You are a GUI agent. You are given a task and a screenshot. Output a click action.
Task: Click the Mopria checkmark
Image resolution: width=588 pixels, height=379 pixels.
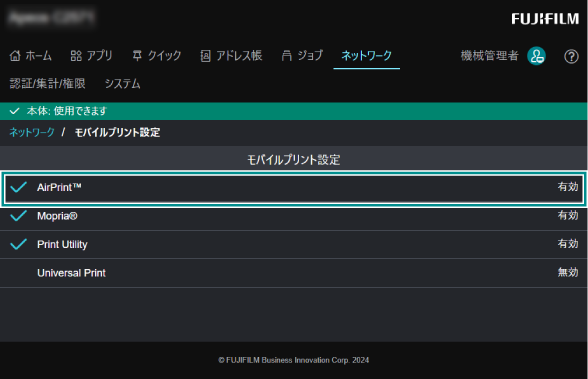click(18, 216)
